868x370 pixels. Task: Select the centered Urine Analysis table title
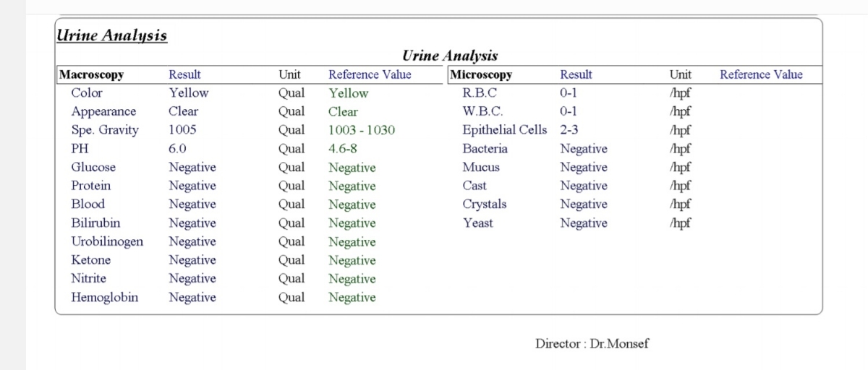(450, 56)
